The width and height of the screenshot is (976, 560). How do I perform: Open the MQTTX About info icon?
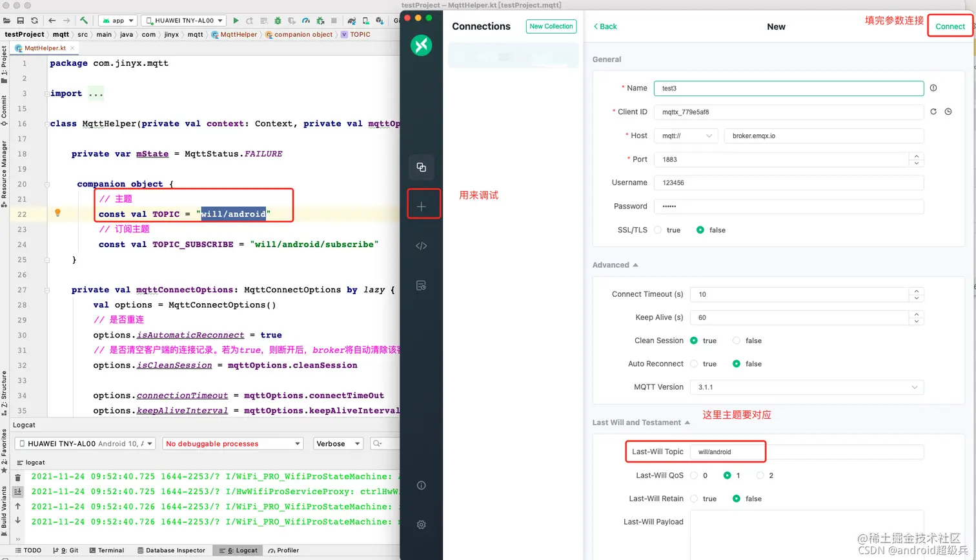421,485
